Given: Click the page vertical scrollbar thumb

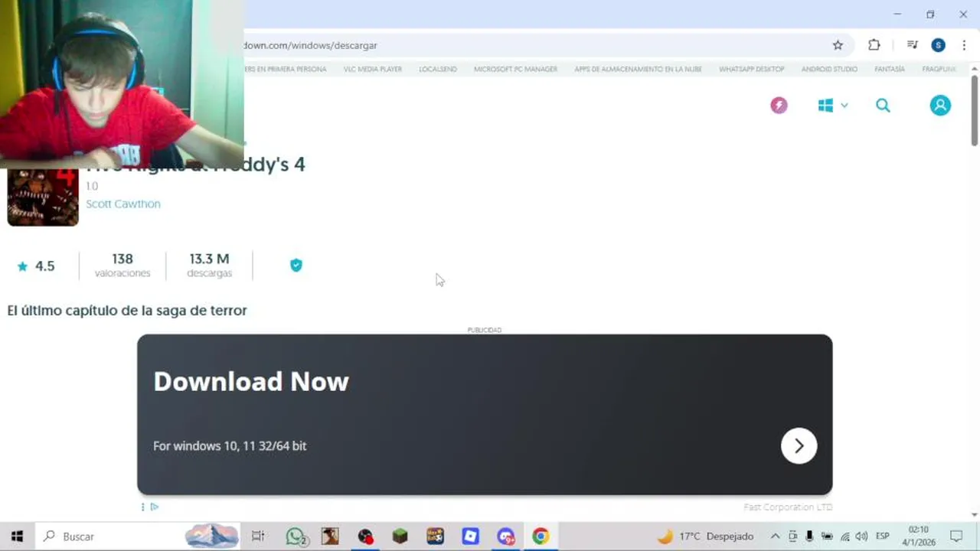Looking at the screenshot, I should tap(974, 110).
